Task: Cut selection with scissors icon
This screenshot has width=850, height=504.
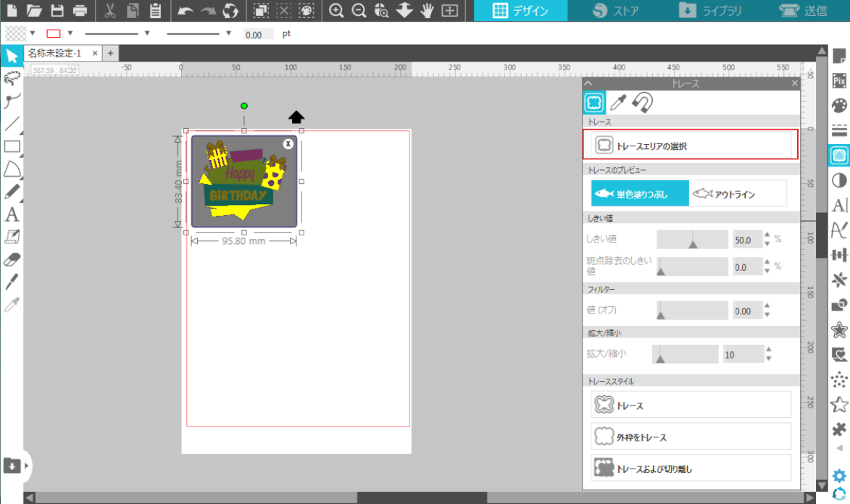Action: pos(109,10)
